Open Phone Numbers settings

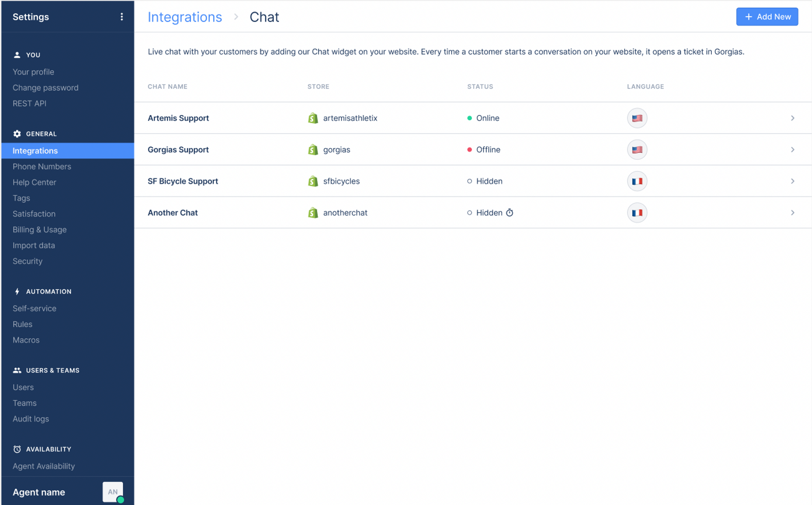pos(42,167)
